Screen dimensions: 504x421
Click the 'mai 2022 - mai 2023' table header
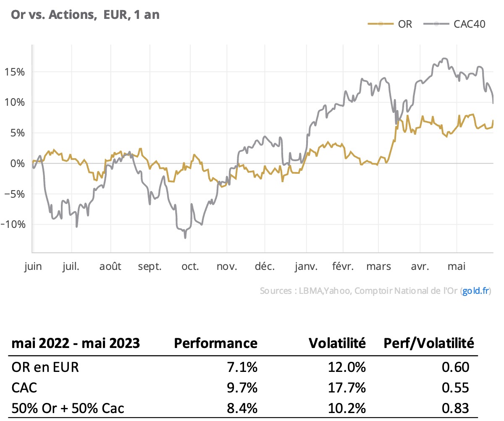76,343
